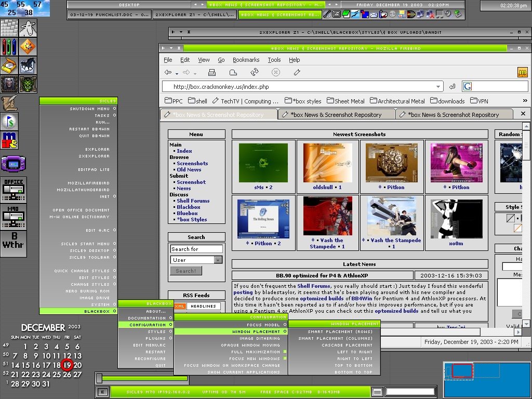Open the Tools menu in Firebird
This screenshot has height=399, width=532.
(274, 60)
